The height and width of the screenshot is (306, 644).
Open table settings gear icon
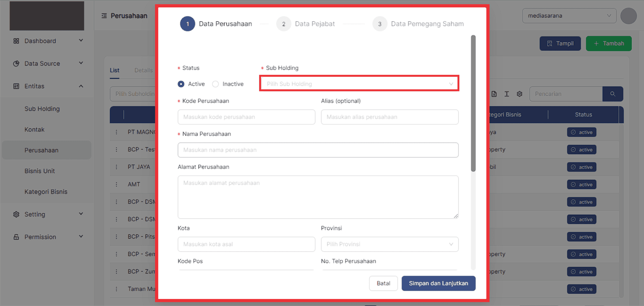click(519, 94)
